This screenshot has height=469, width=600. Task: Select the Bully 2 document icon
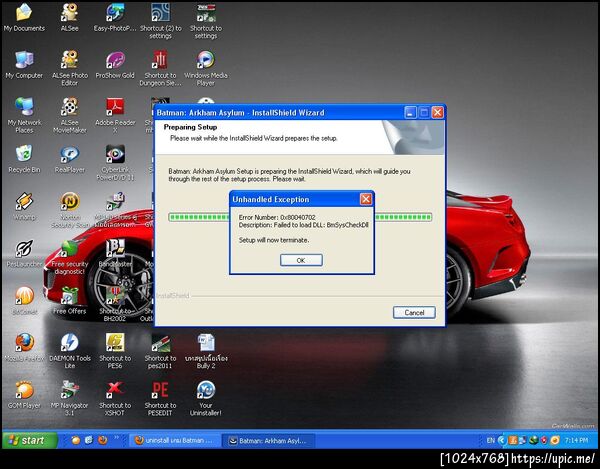[x=206, y=351]
